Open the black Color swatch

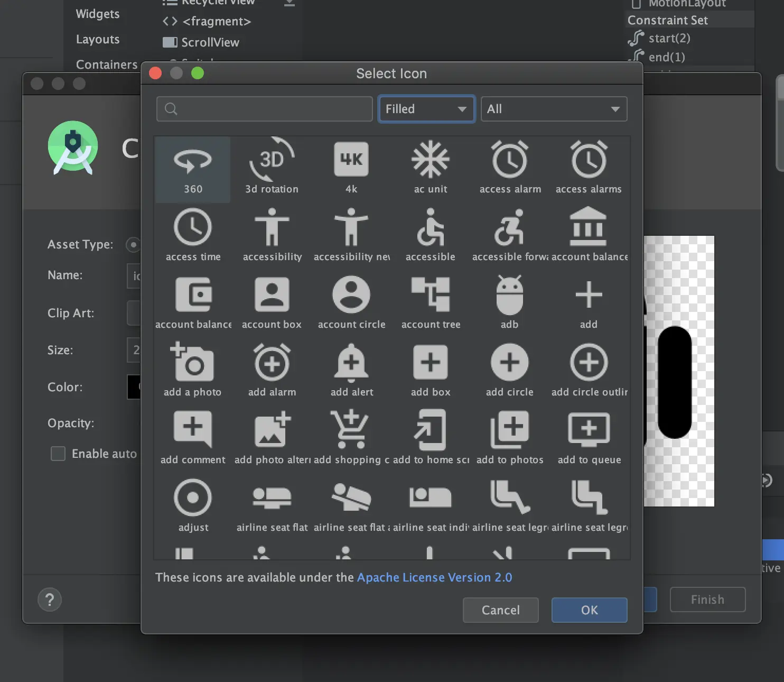pos(134,387)
